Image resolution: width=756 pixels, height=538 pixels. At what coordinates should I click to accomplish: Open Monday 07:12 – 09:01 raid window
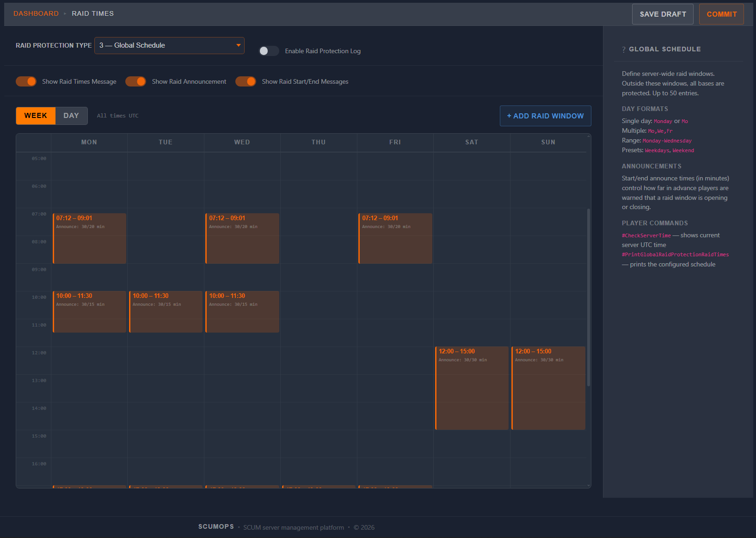coord(89,238)
